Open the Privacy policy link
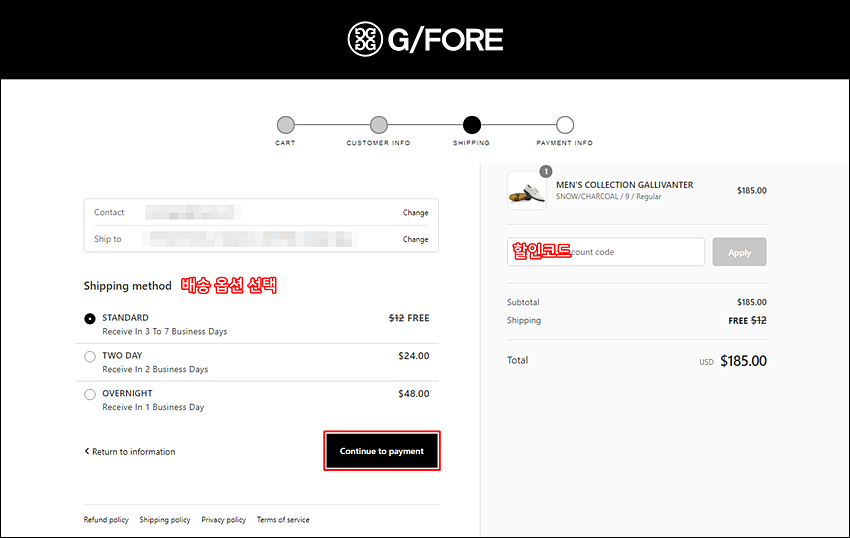Viewport: 850px width, 538px height. 223,520
